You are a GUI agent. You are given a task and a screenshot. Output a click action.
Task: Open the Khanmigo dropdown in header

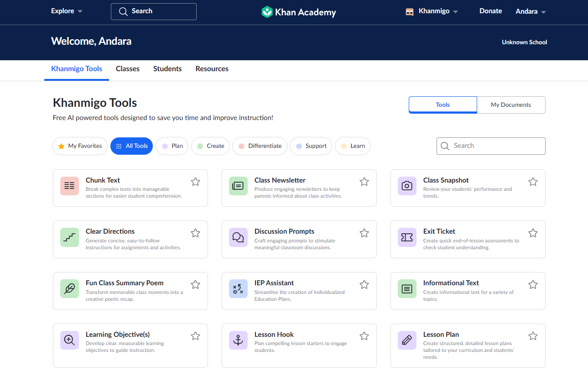coord(432,11)
